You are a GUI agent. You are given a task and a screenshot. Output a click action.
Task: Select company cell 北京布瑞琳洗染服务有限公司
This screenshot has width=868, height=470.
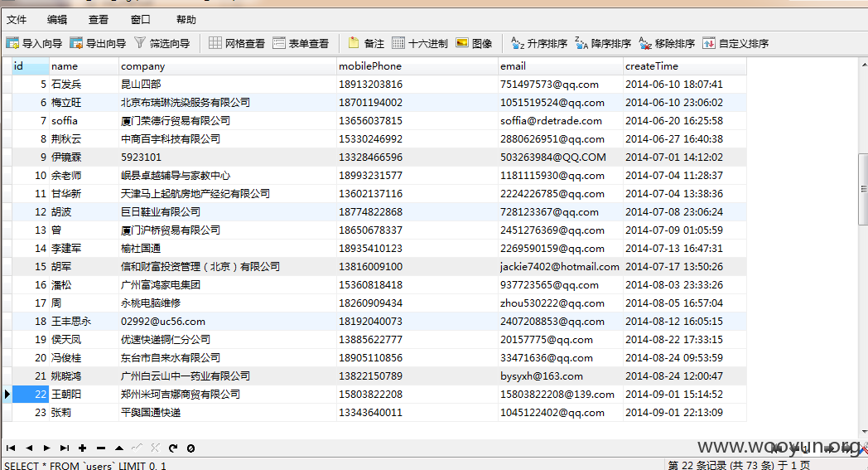[x=228, y=103]
